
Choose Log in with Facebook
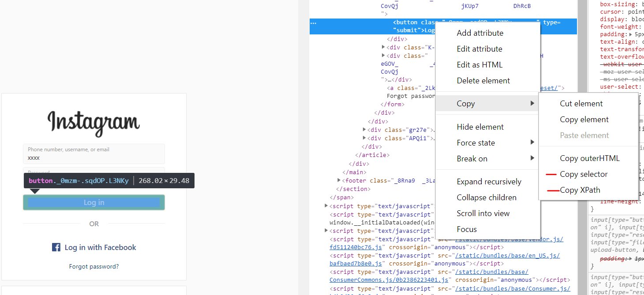(94, 247)
